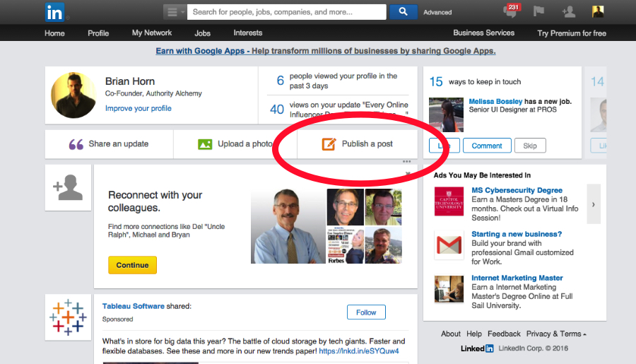Open Tableau Software company link
636x364 pixels.
[x=134, y=306]
